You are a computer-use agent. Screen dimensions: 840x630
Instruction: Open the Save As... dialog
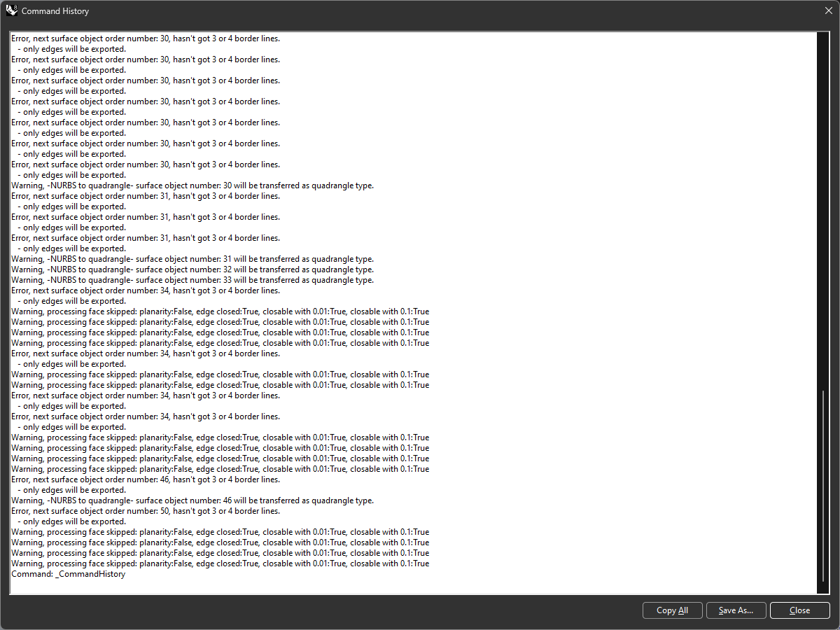(736, 610)
